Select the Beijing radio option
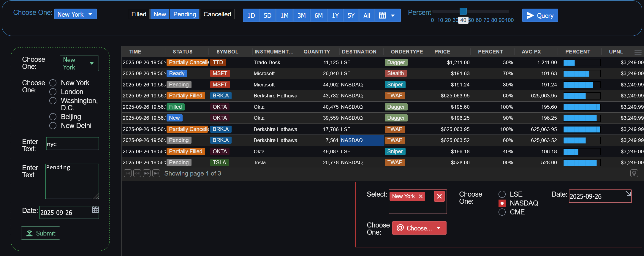 click(53, 117)
